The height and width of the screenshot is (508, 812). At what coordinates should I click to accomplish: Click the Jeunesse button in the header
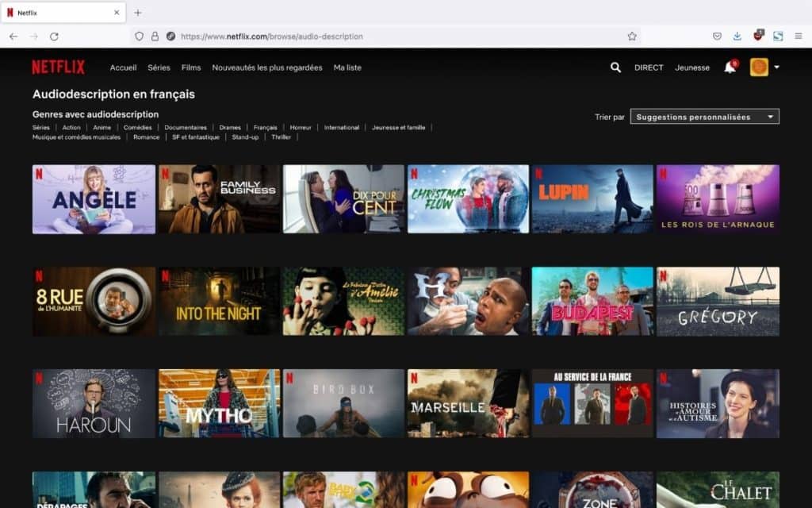click(692, 67)
